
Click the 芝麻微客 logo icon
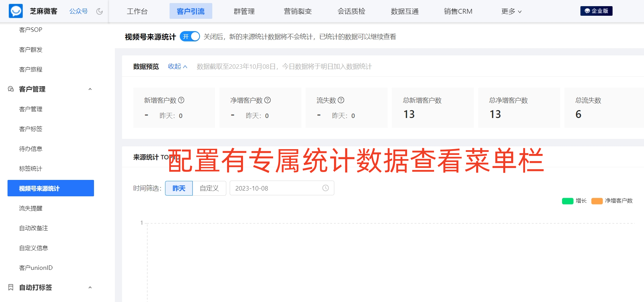[16, 11]
